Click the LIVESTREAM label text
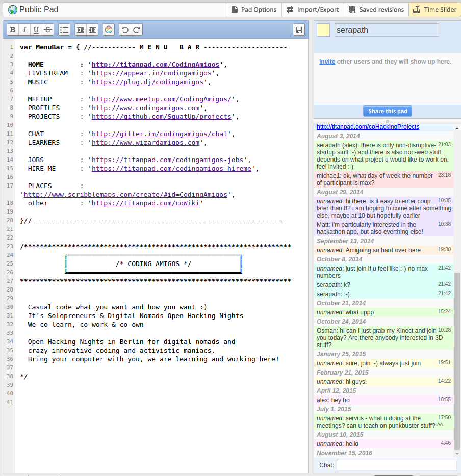The width and height of the screenshot is (461, 476). [47, 73]
